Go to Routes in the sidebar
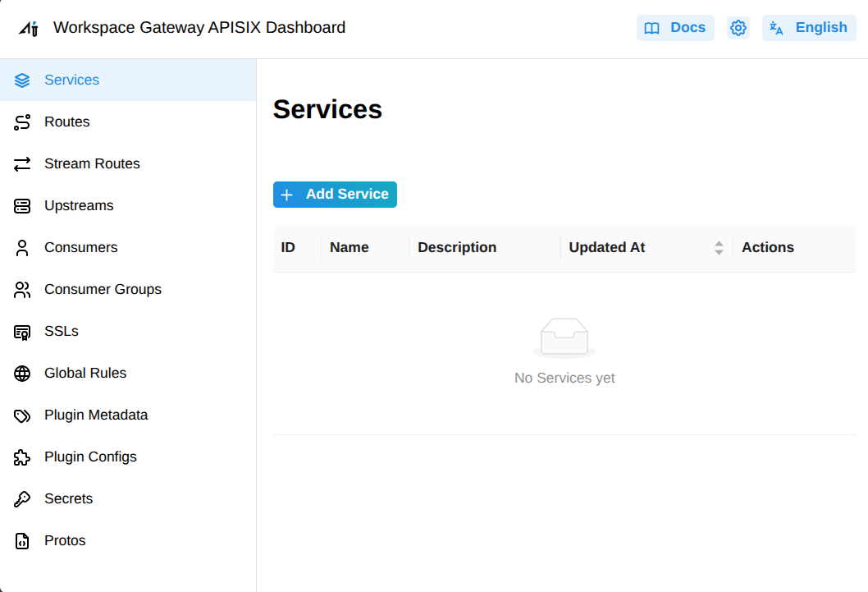868x592 pixels. tap(128, 122)
